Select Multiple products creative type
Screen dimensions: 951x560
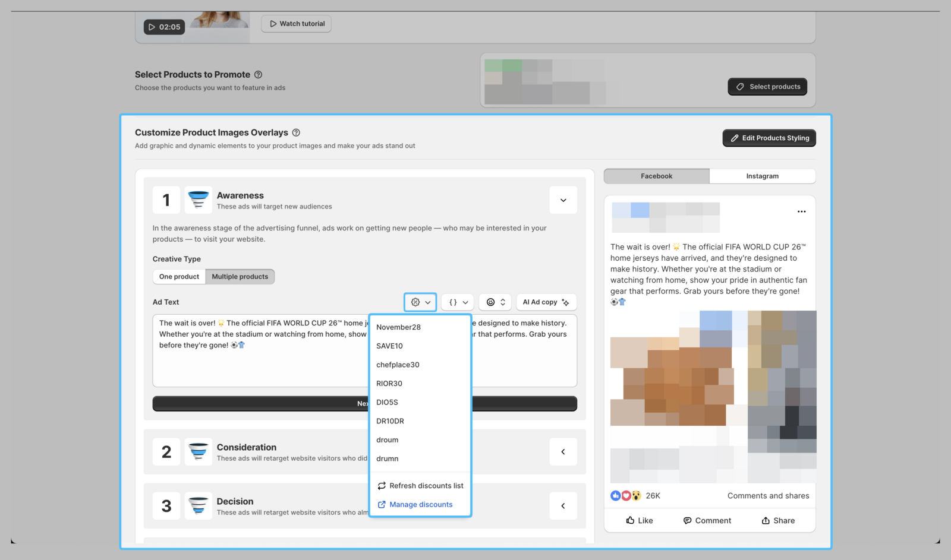tap(240, 277)
